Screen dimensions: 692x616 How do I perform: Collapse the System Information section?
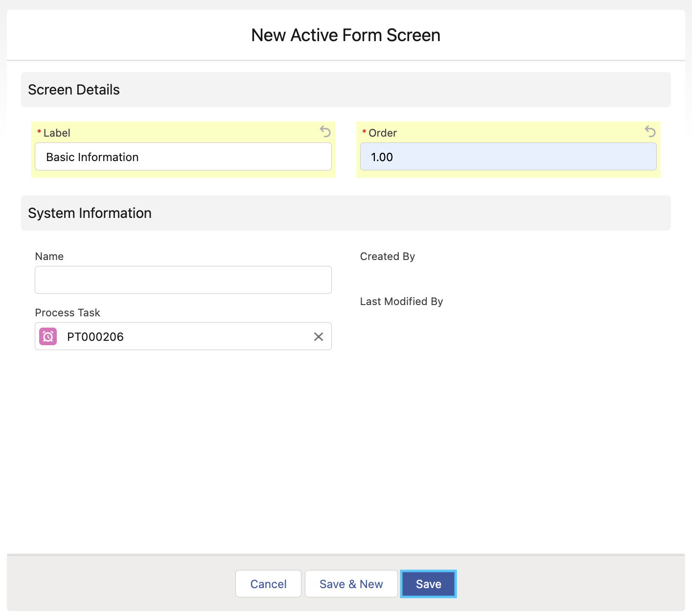tap(90, 213)
